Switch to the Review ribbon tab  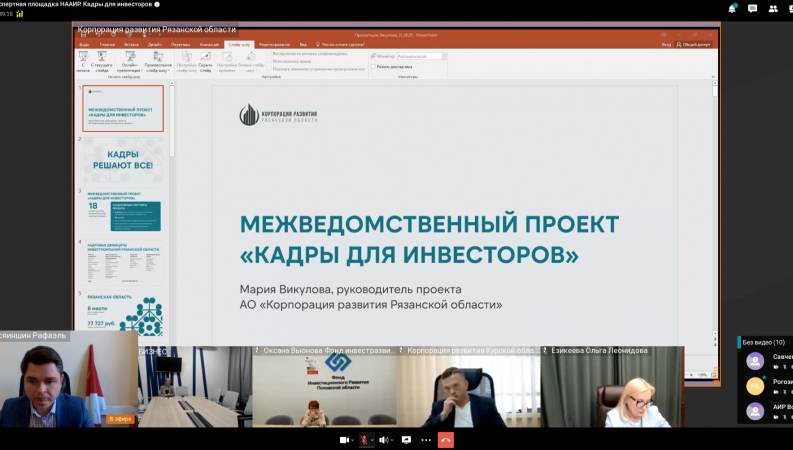275,44
